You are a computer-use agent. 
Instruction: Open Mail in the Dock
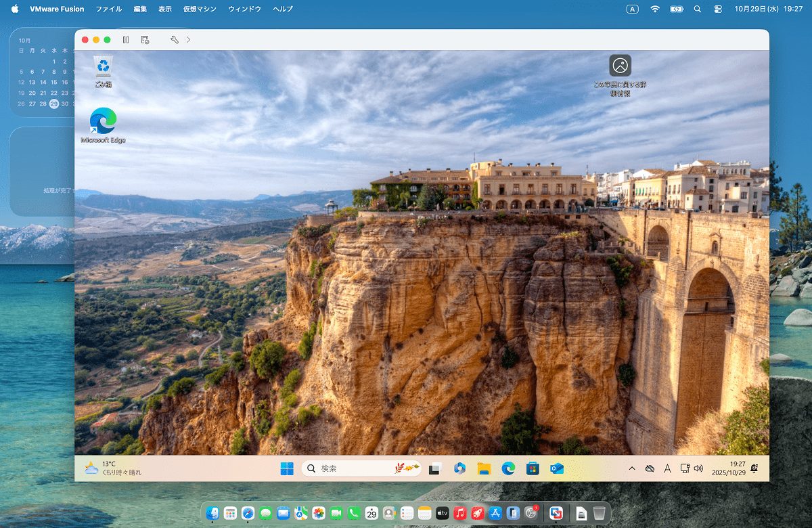coord(283,513)
